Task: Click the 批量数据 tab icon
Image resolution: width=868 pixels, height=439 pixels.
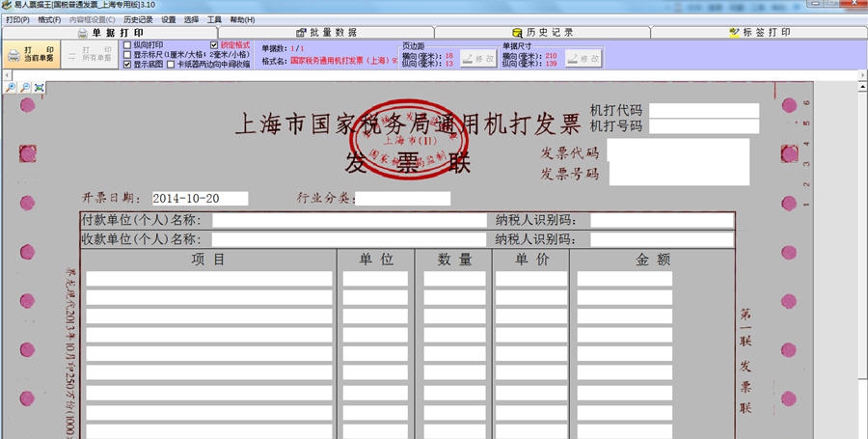Action: tap(301, 33)
